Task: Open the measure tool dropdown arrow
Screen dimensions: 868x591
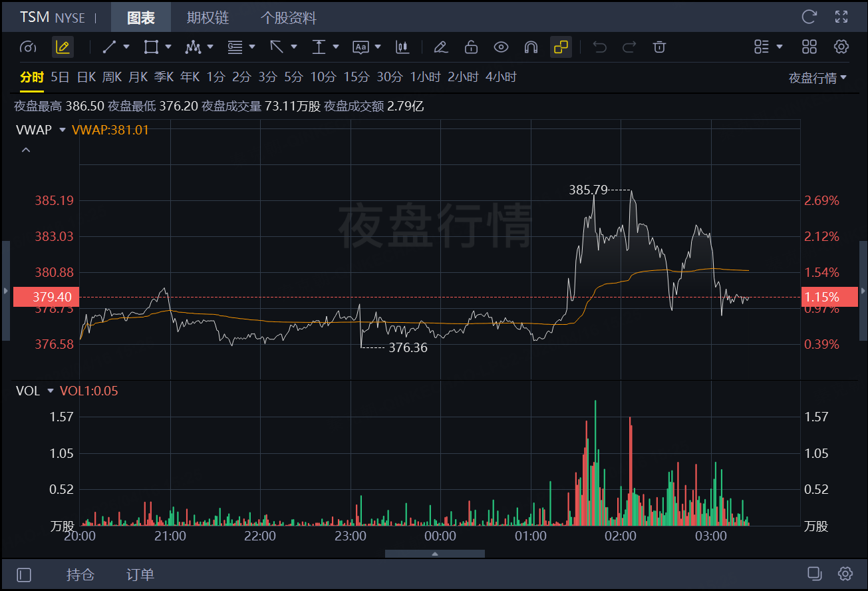Action: (336, 47)
